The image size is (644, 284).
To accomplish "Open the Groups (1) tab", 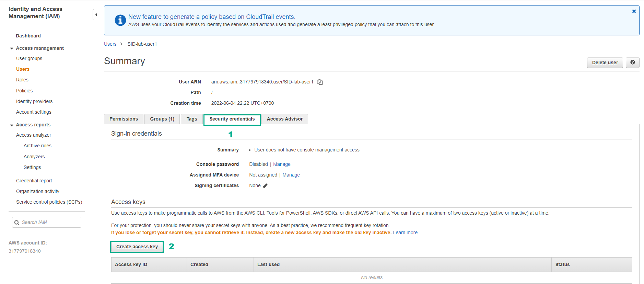I will (x=162, y=119).
